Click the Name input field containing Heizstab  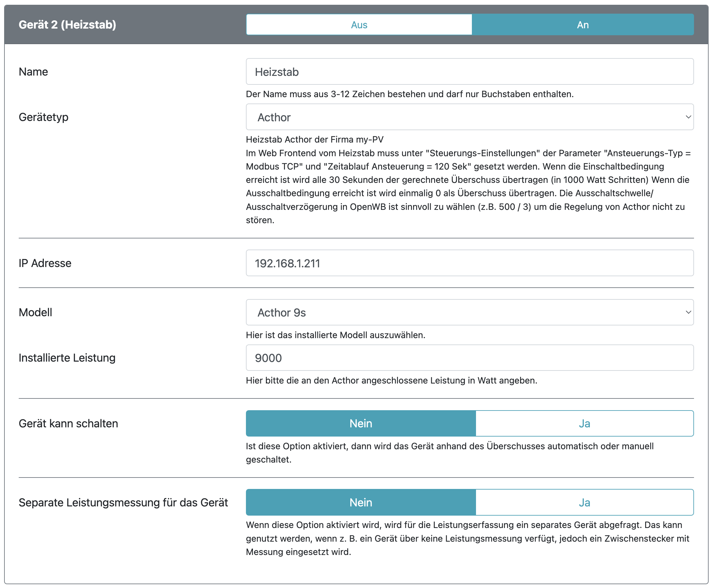[x=469, y=72]
